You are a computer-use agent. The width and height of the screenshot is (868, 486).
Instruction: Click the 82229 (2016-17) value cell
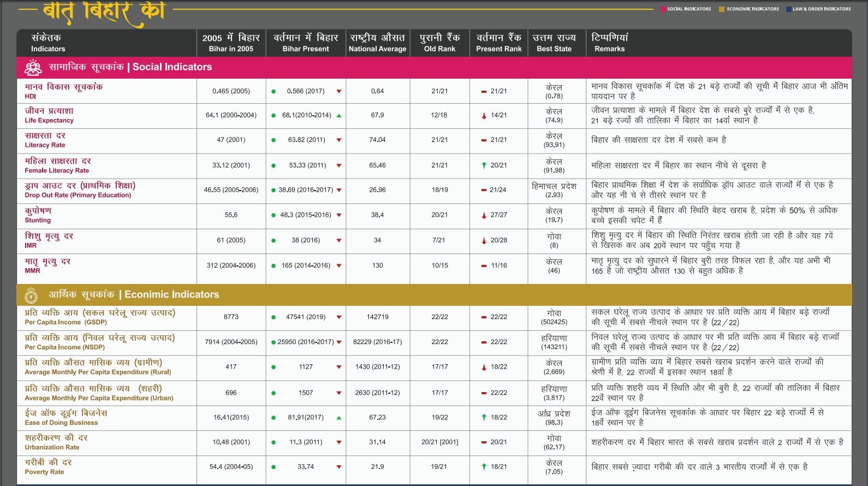point(377,342)
